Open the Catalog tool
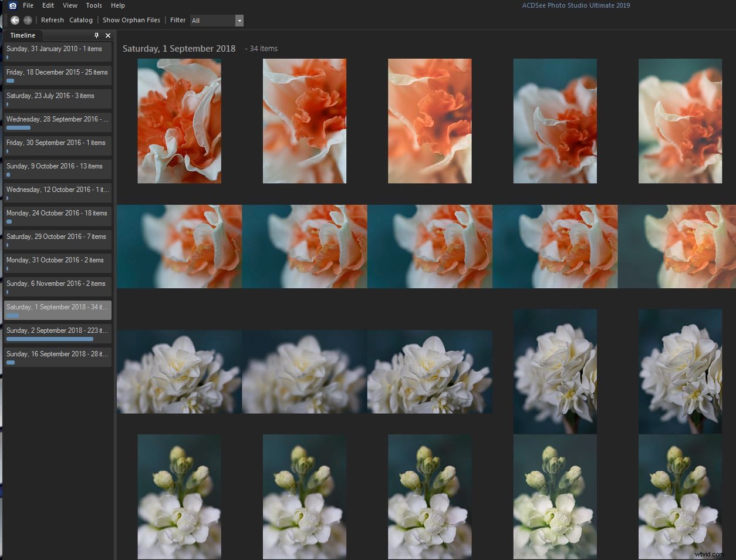The width and height of the screenshot is (736, 560). [x=81, y=20]
